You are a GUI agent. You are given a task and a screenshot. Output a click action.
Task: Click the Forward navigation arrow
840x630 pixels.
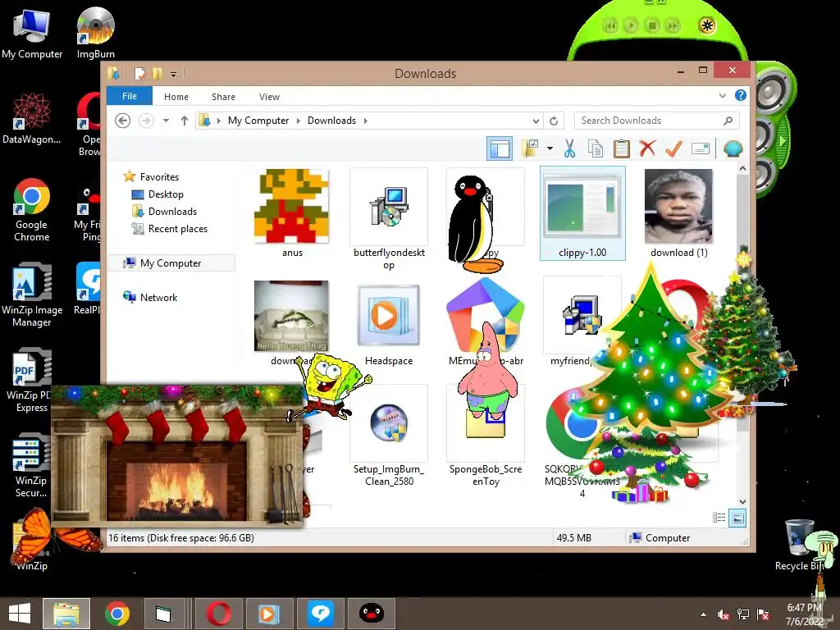[x=146, y=121]
